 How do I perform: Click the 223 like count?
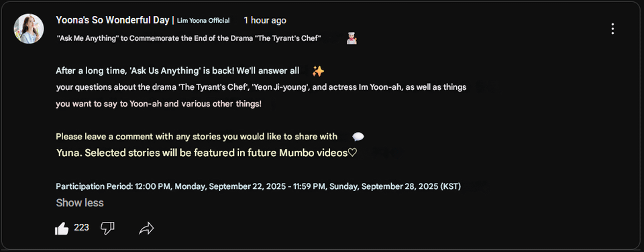pyautogui.click(x=81, y=227)
